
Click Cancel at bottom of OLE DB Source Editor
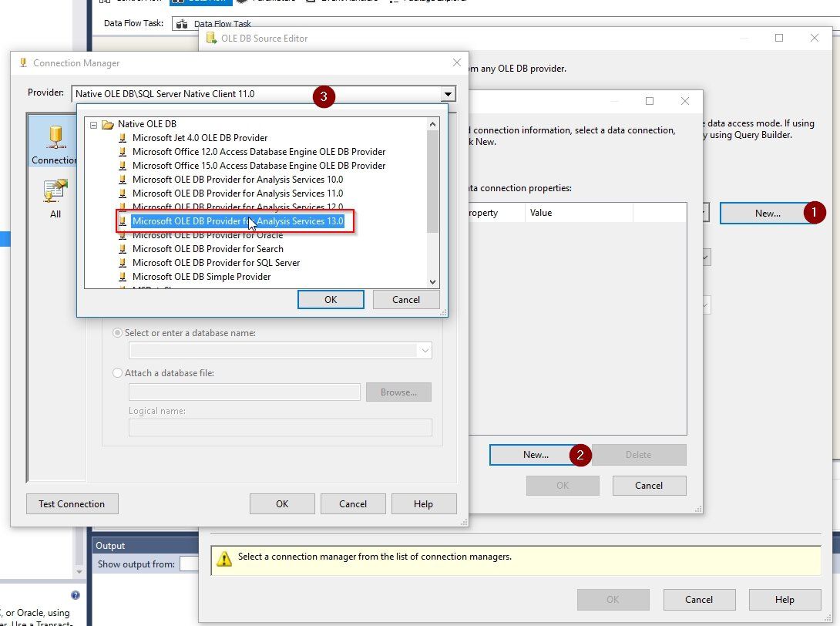[x=698, y=600]
